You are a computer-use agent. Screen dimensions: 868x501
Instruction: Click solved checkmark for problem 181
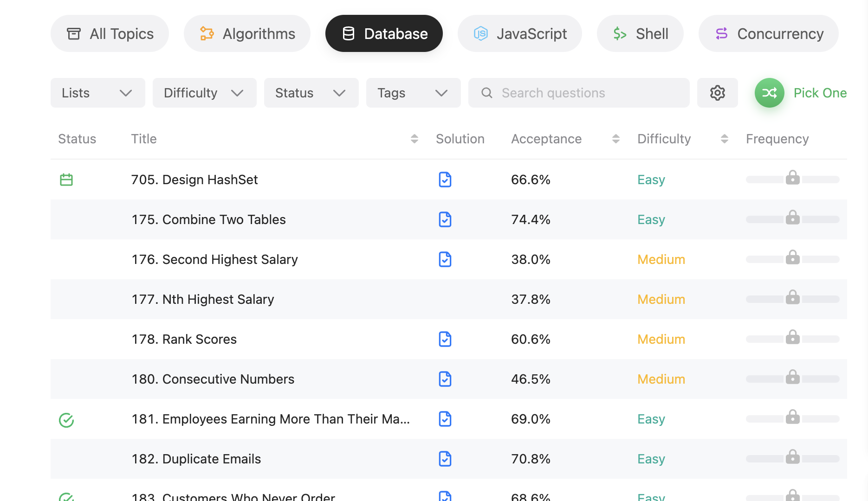[x=66, y=420]
